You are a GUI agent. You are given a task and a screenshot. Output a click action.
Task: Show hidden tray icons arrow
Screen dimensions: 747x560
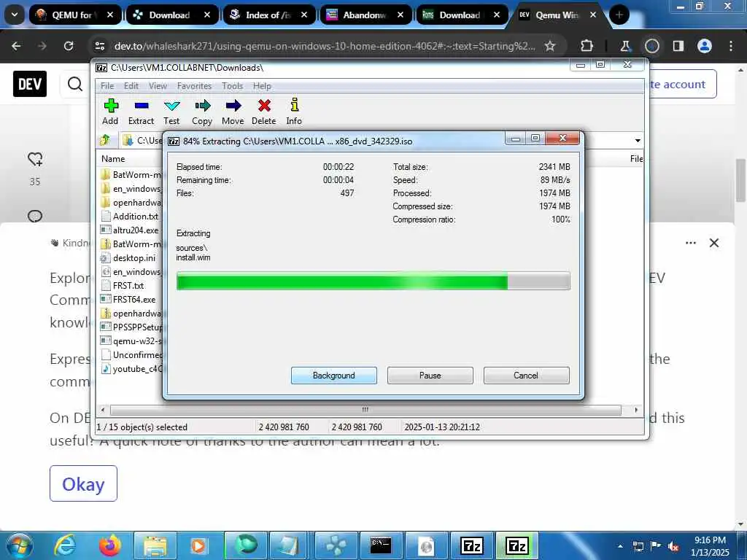[620, 546]
